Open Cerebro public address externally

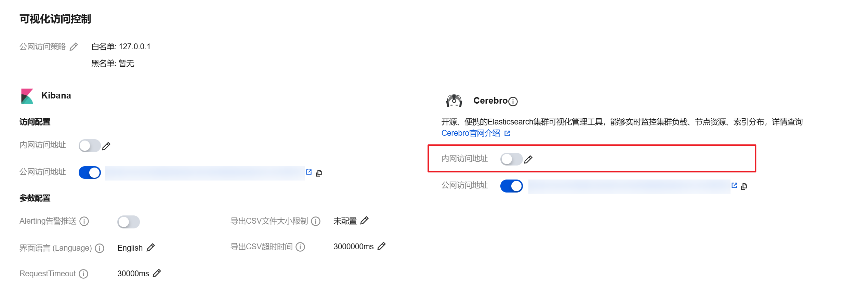point(734,185)
